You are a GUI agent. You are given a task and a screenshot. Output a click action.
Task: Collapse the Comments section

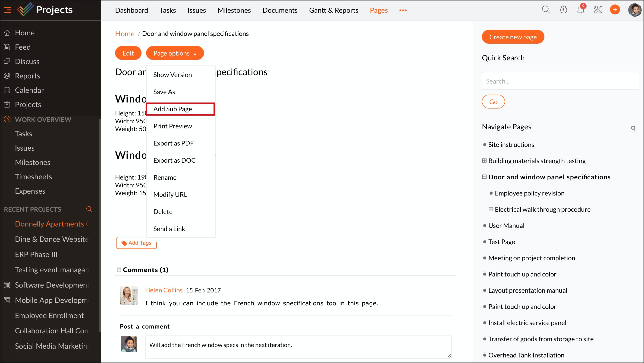(119, 270)
